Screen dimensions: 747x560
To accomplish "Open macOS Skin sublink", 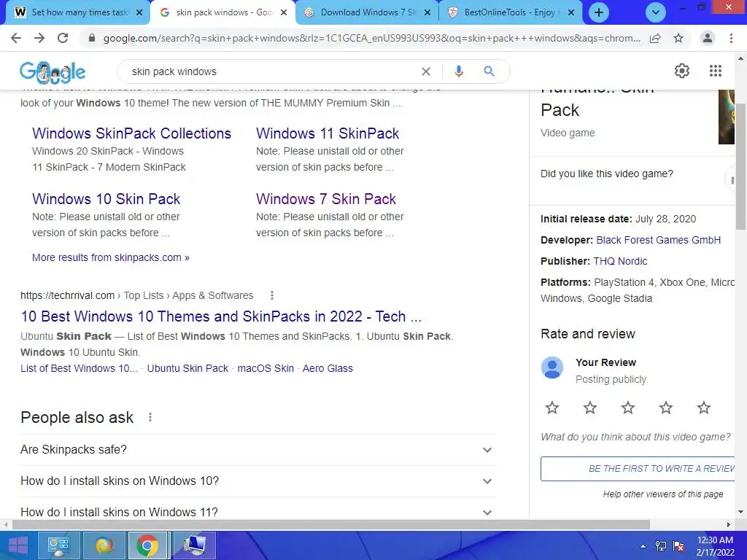I will click(x=266, y=368).
